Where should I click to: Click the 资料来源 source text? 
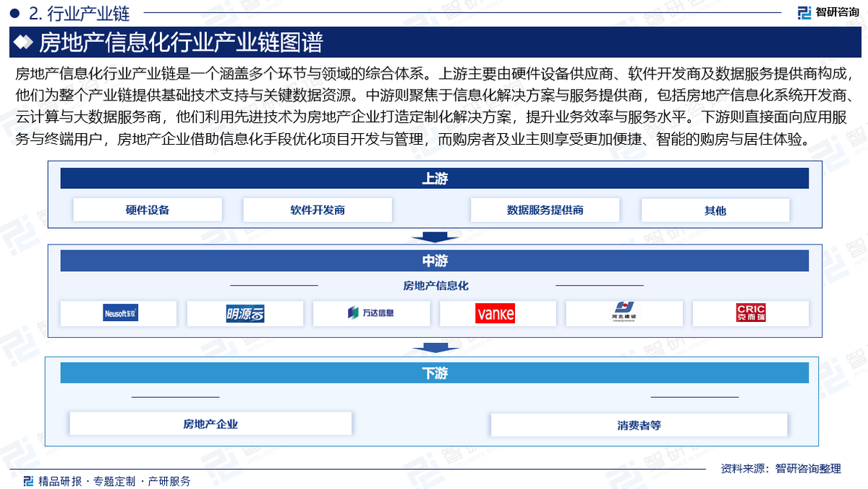point(780,469)
